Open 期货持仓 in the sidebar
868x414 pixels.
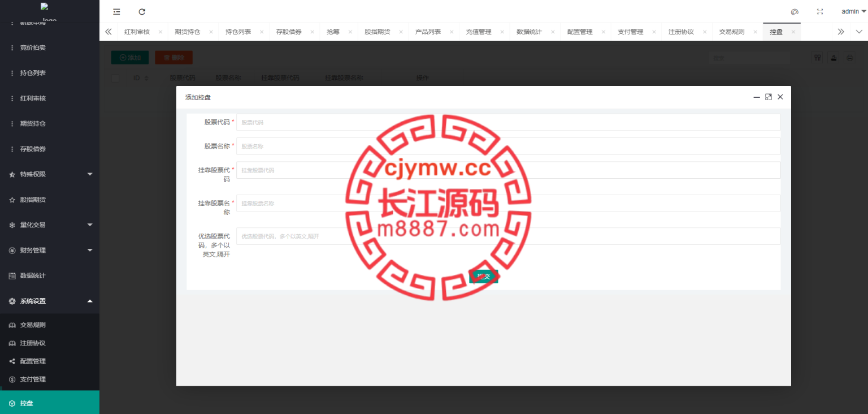(x=50, y=123)
